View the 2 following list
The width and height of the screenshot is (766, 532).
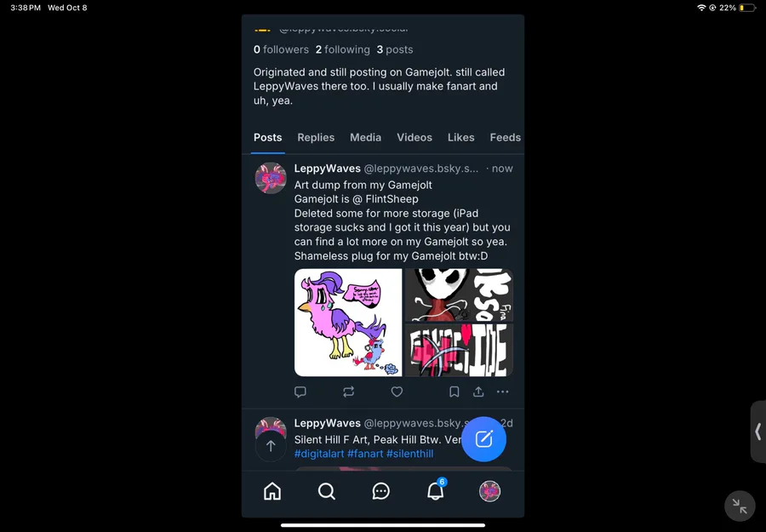(x=342, y=49)
